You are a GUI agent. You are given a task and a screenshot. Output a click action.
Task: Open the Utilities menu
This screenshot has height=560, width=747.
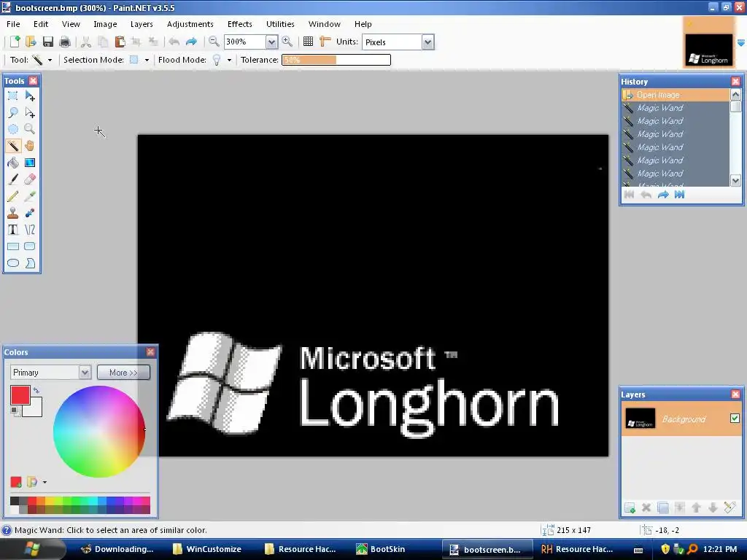pyautogui.click(x=280, y=24)
